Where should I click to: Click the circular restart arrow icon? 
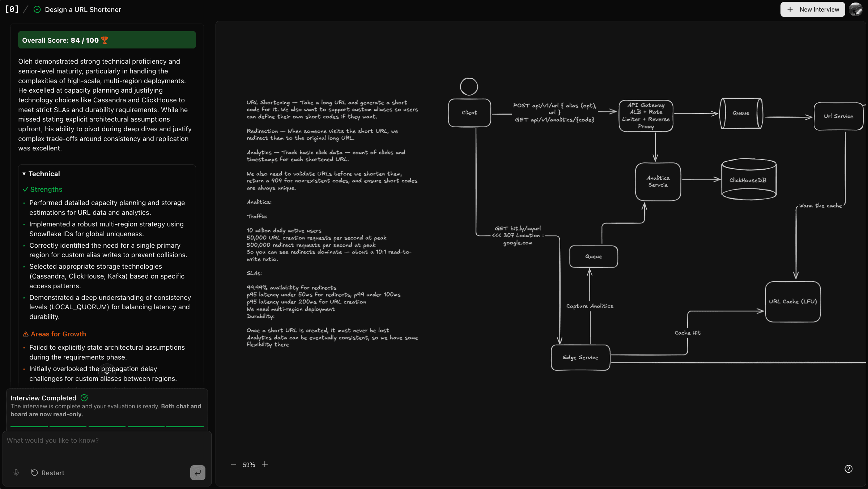click(x=34, y=472)
